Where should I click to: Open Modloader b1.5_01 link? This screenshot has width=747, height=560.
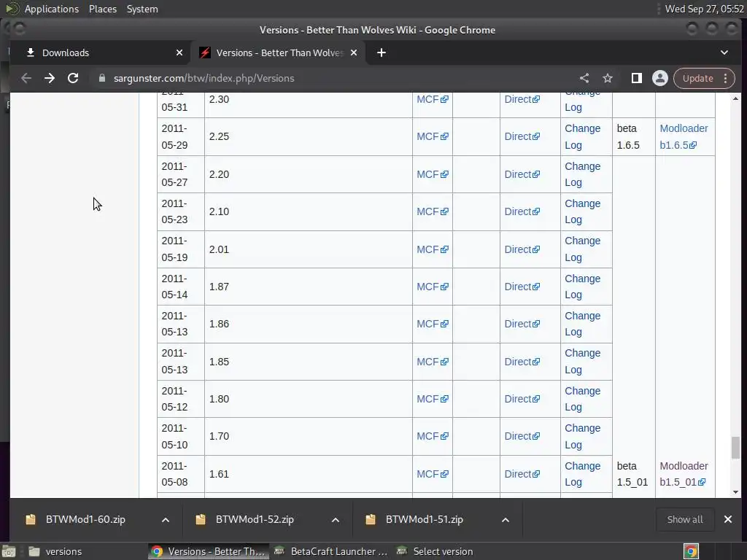[683, 474]
